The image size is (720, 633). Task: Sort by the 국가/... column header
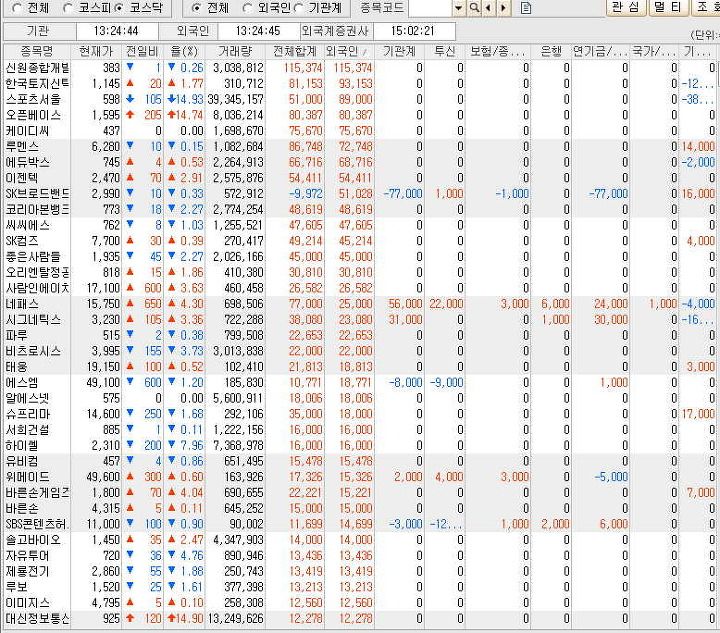(654, 51)
